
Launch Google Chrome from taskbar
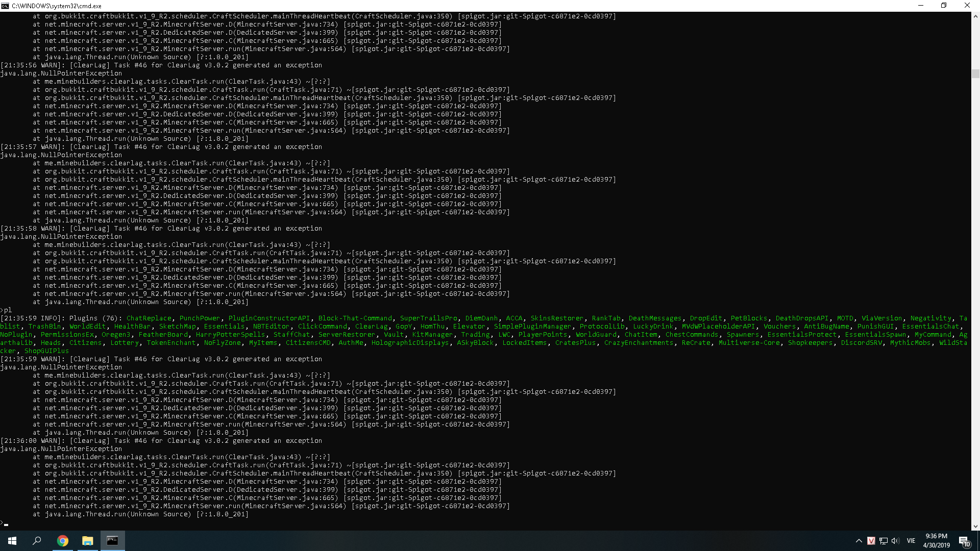62,541
